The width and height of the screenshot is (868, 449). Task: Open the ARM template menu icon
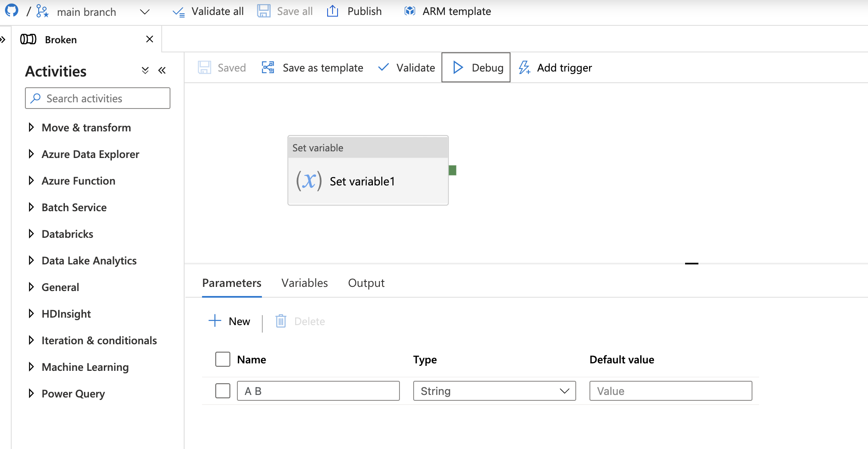[x=409, y=11]
